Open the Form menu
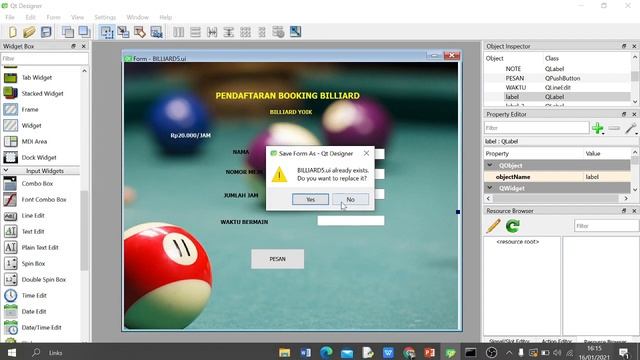640x360 pixels. (53, 17)
